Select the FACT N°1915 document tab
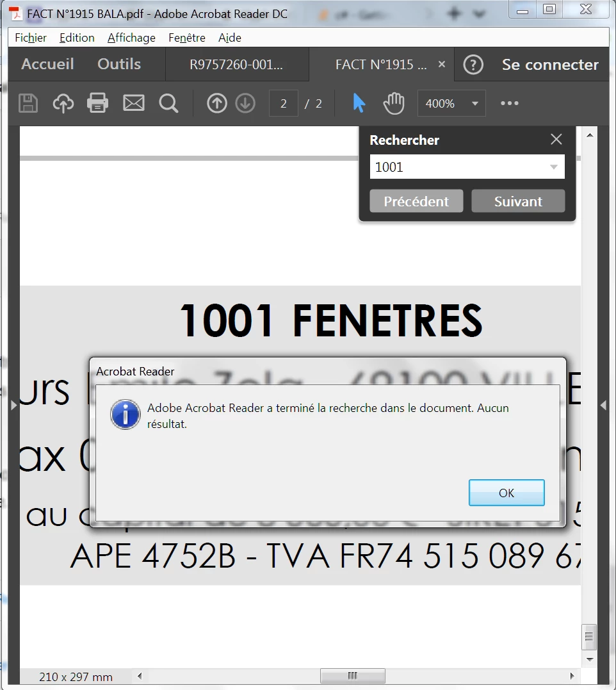The height and width of the screenshot is (690, 616). 381,65
